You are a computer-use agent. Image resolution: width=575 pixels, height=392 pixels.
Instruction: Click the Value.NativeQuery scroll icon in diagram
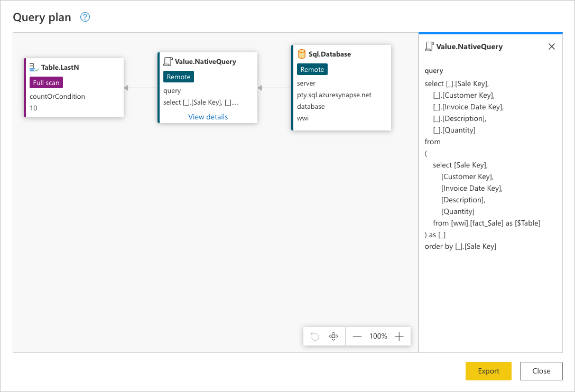168,61
